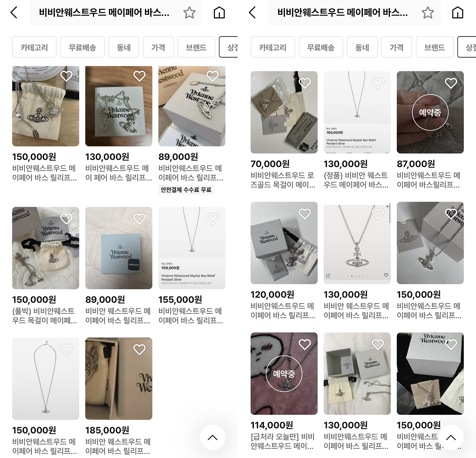Screen dimensions: 476x458
Task: Tap the back arrow in the right screen
Action: (252, 12)
